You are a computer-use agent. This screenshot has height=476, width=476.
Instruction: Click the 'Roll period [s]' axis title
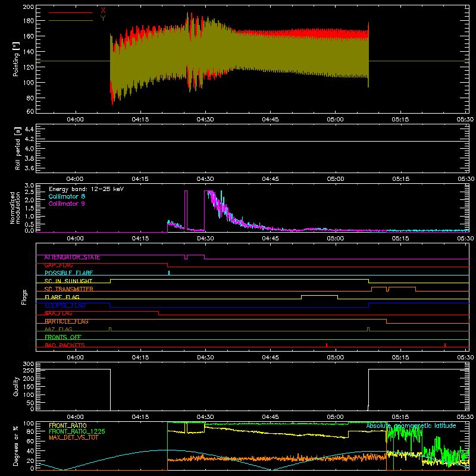[x=17, y=148]
